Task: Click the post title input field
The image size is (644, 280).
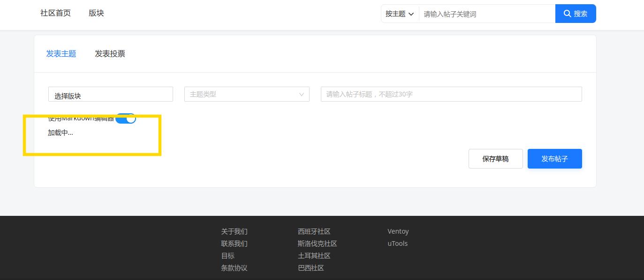Action: pos(451,94)
